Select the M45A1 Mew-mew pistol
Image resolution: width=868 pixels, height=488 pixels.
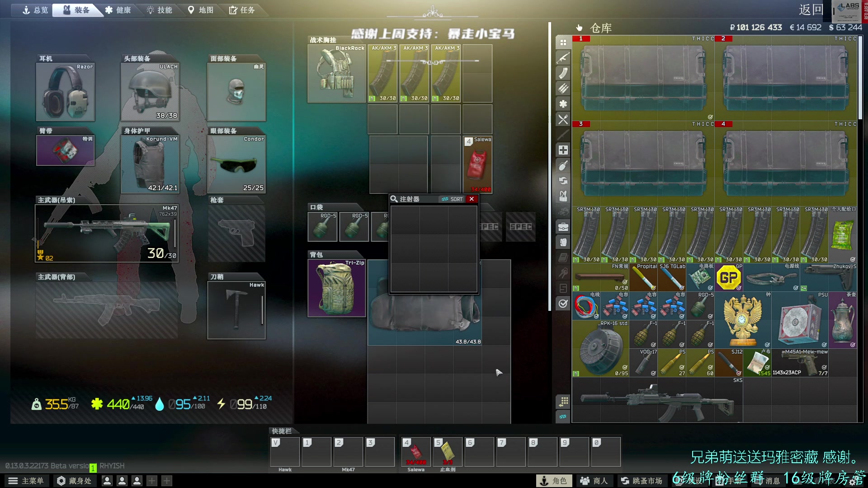pos(800,362)
